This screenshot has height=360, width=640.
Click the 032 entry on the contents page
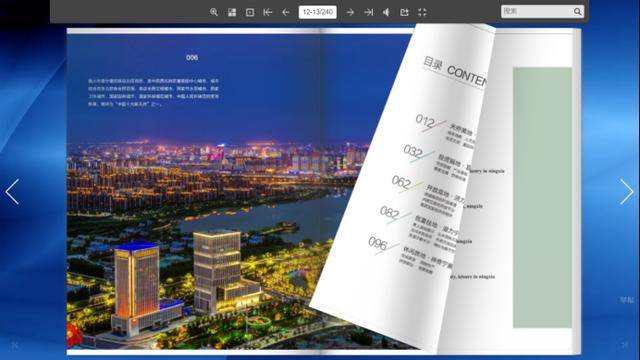point(413,151)
